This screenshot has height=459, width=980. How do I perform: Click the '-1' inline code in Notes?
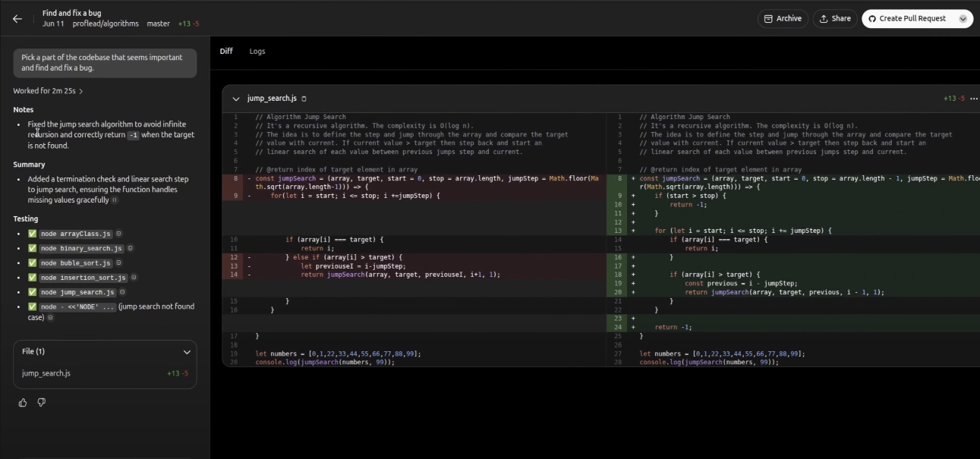[x=134, y=135]
